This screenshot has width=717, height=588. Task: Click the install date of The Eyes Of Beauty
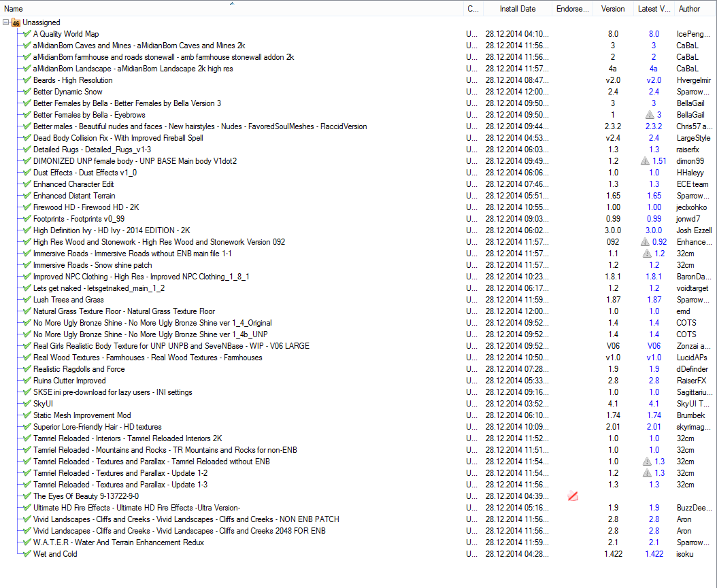pyautogui.click(x=517, y=496)
